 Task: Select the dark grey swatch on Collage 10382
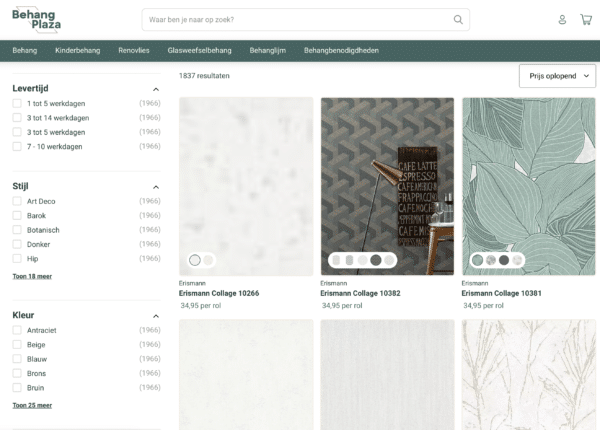(x=376, y=260)
